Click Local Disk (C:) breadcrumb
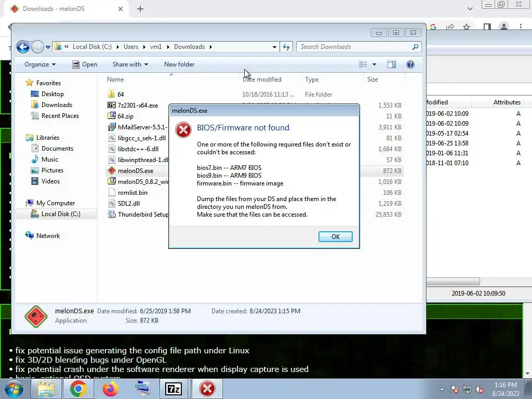This screenshot has height=399, width=532. click(92, 47)
